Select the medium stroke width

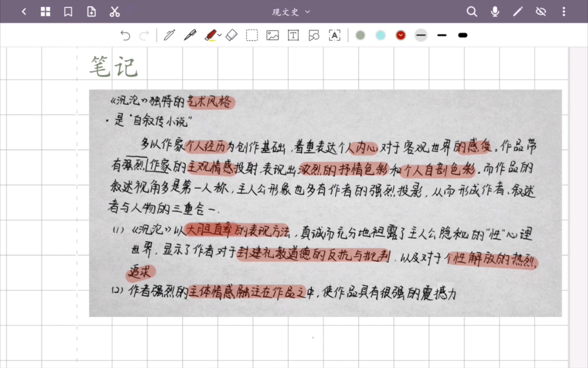pyautogui.click(x=442, y=35)
